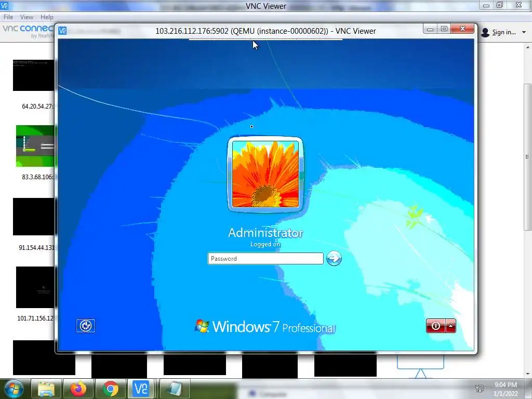
Task: Click the Sign in account button
Action: (499, 32)
